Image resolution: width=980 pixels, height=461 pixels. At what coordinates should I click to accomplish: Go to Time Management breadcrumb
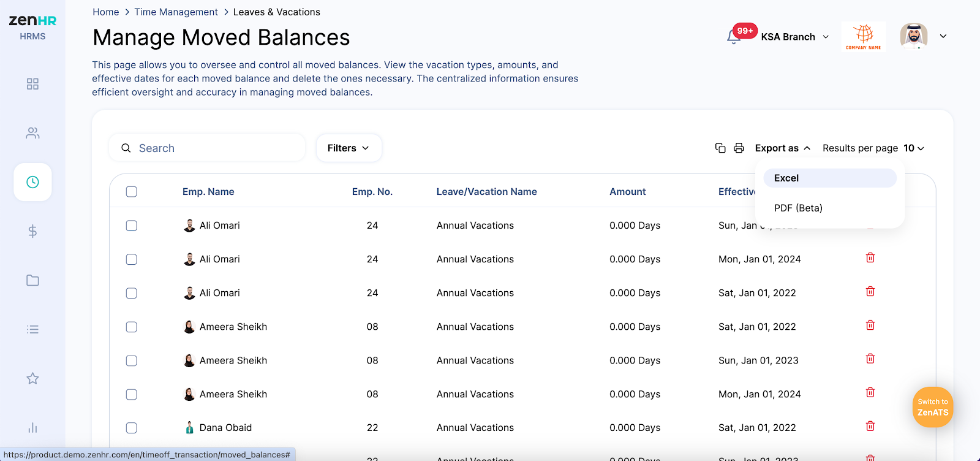176,12
